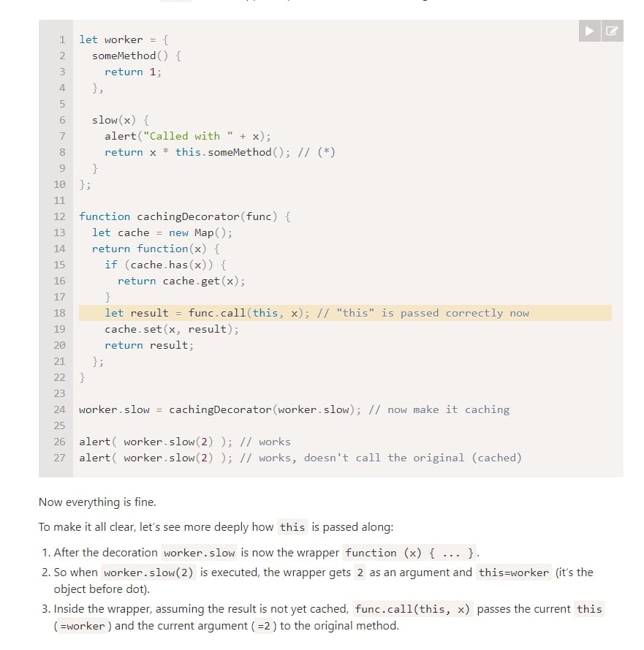The width and height of the screenshot is (644, 650).
Task: Click 'function cachingDecorator(func)' line
Action: pos(185,217)
